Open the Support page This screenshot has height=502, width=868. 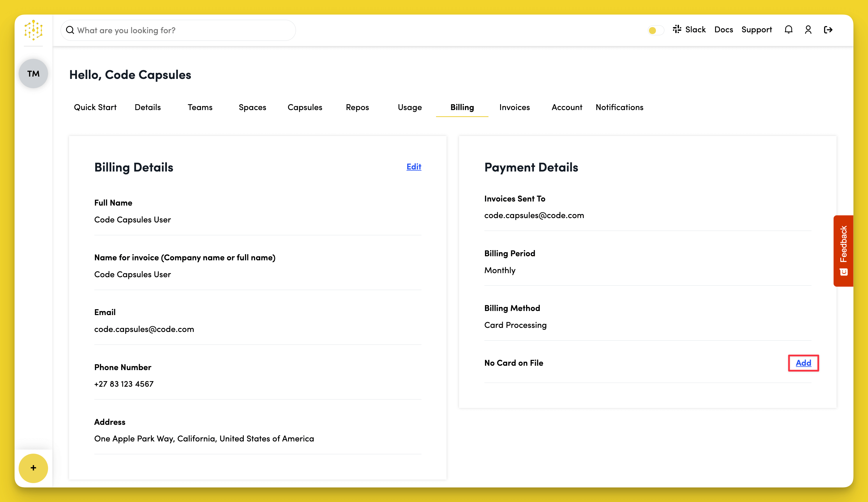click(x=757, y=30)
